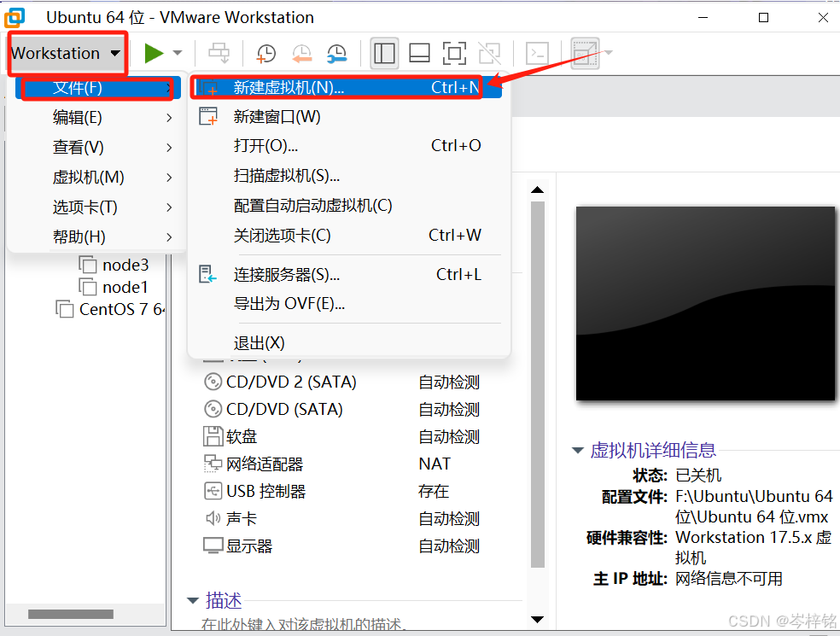Open the 帮助(H) submenu
Viewport: 840px width, 636px height.
coord(98,236)
